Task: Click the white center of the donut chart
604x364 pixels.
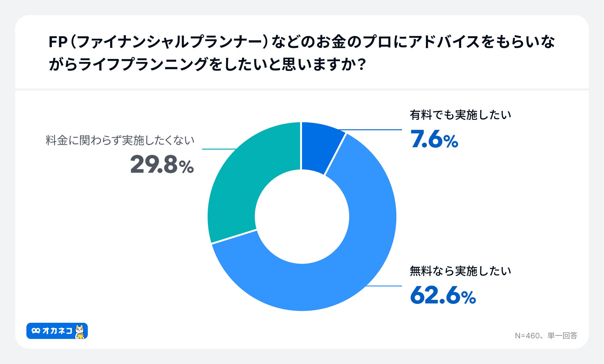Action: click(302, 216)
